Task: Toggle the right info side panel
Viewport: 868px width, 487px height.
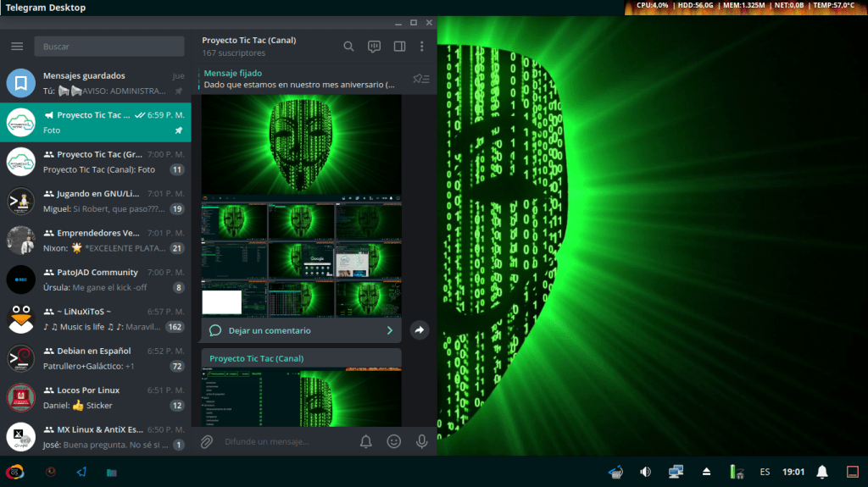Action: click(x=398, y=47)
